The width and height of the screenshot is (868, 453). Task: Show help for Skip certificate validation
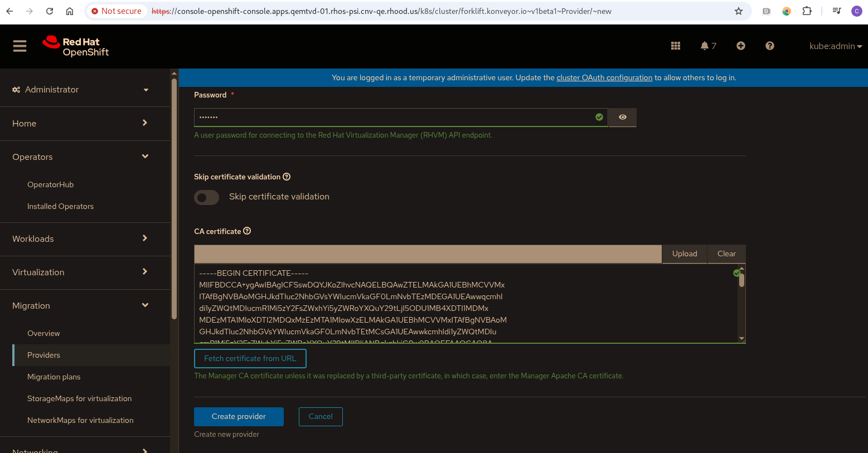(287, 177)
